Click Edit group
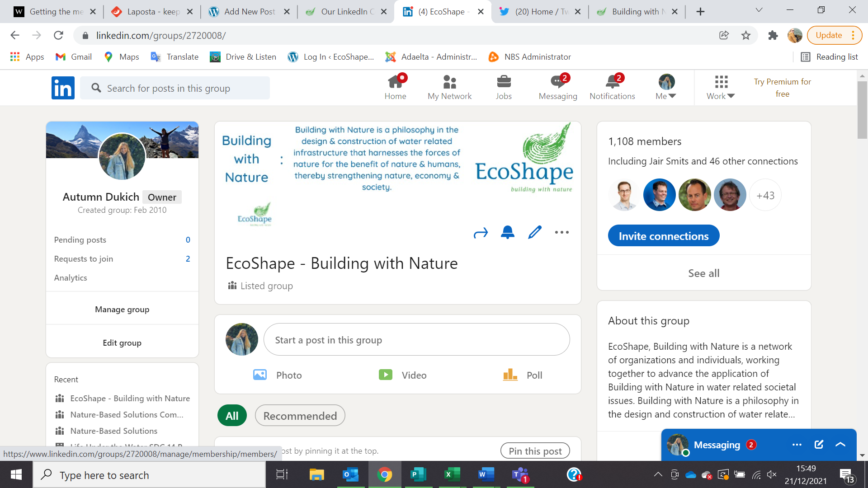The width and height of the screenshot is (868, 488). [122, 343]
